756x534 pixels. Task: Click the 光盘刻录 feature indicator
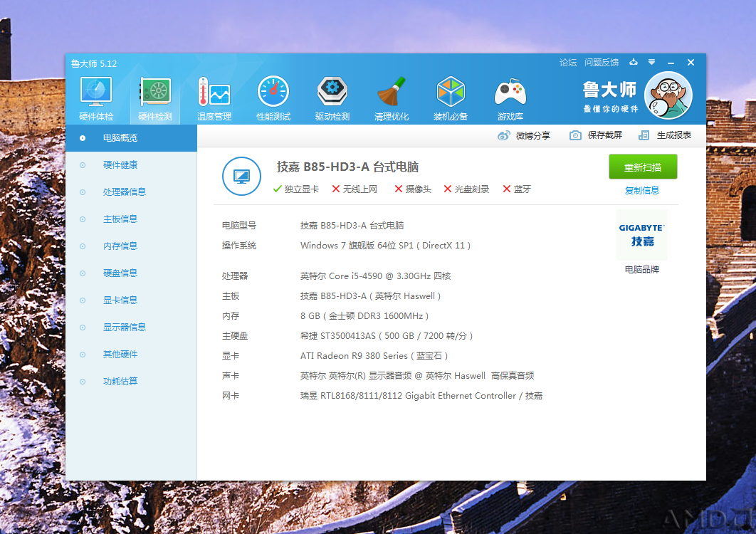(x=466, y=189)
